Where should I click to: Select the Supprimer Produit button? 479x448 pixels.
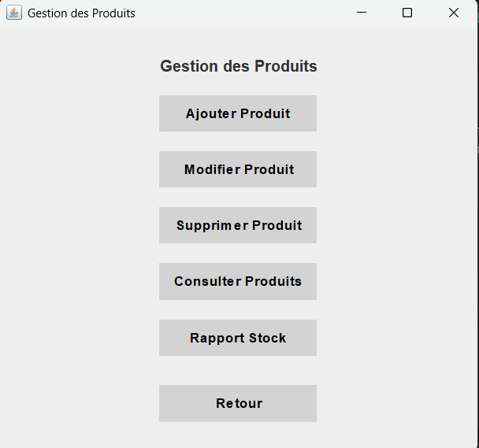[x=238, y=225]
